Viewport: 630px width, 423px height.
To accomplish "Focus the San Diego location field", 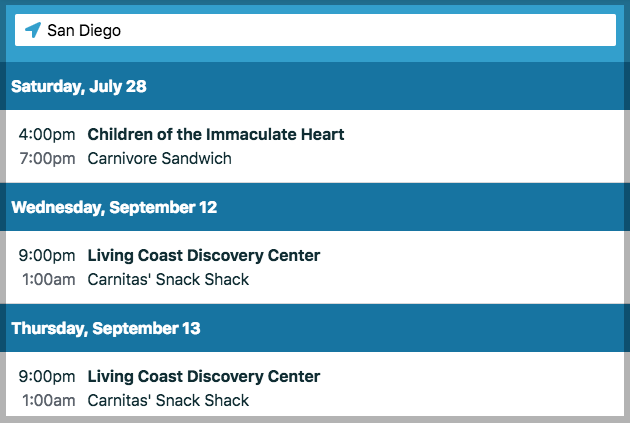I will [320, 30].
